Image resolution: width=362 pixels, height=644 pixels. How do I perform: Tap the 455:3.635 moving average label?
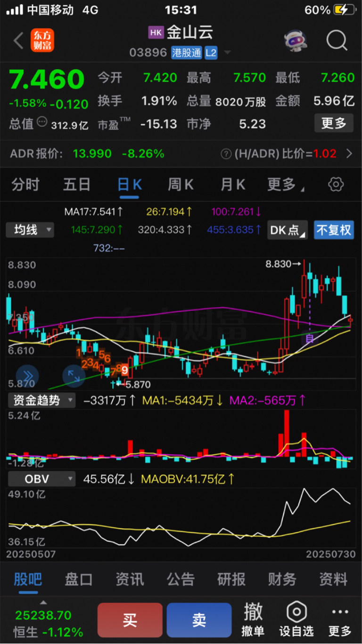coord(234,230)
